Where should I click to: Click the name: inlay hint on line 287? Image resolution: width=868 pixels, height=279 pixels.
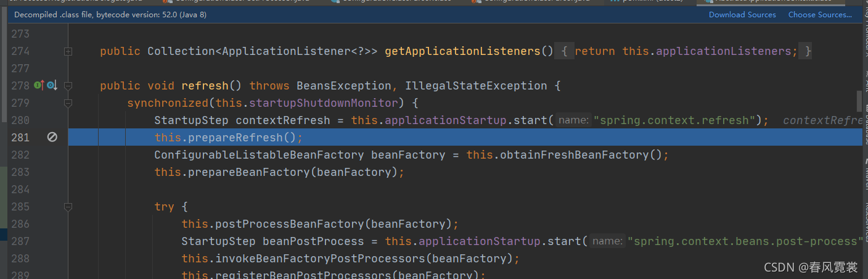[x=608, y=241]
